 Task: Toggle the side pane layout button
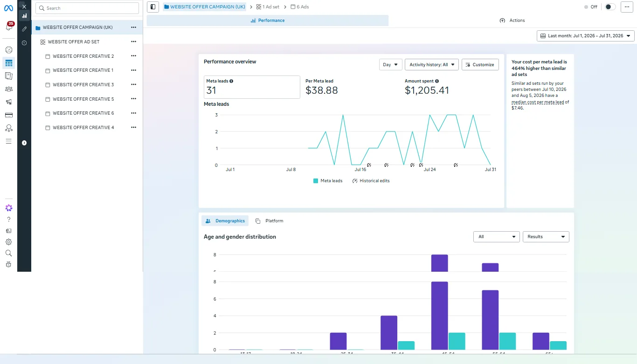click(153, 7)
